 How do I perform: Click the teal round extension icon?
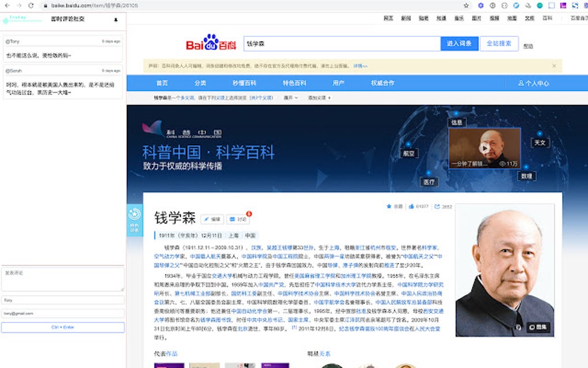click(540, 6)
